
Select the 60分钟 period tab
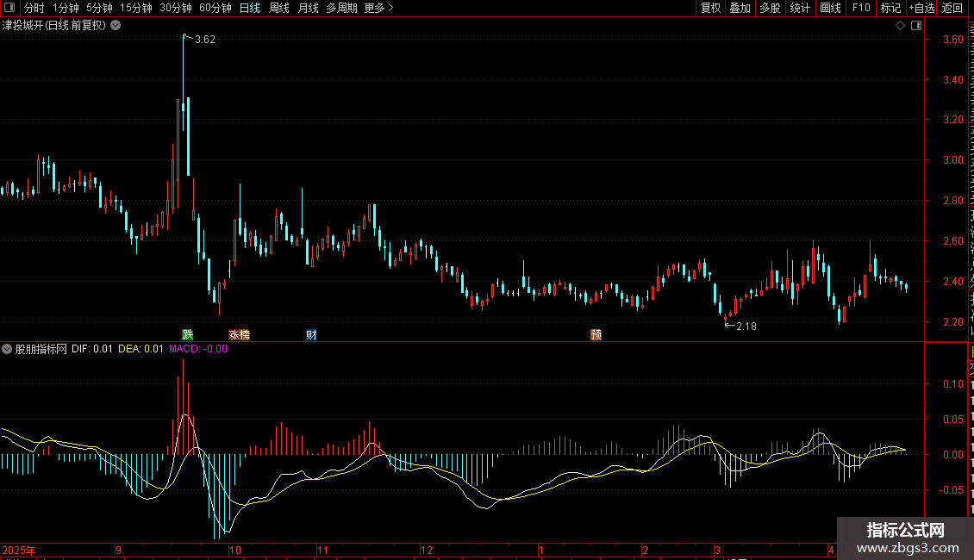[215, 8]
